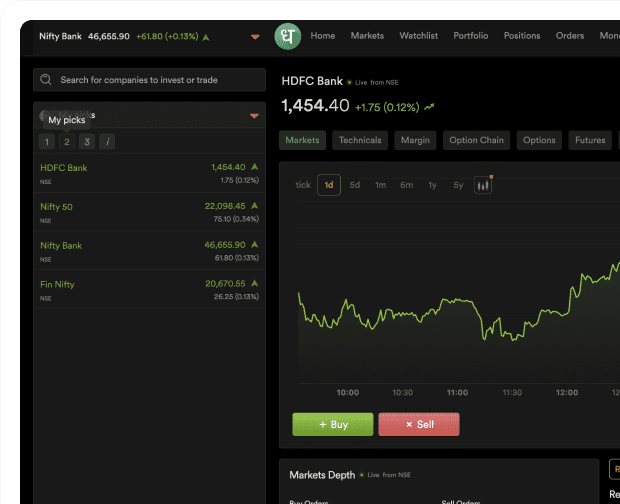Click the 20,670.55 Fin Nifty value
Screen dimensions: 620x504
225,284
